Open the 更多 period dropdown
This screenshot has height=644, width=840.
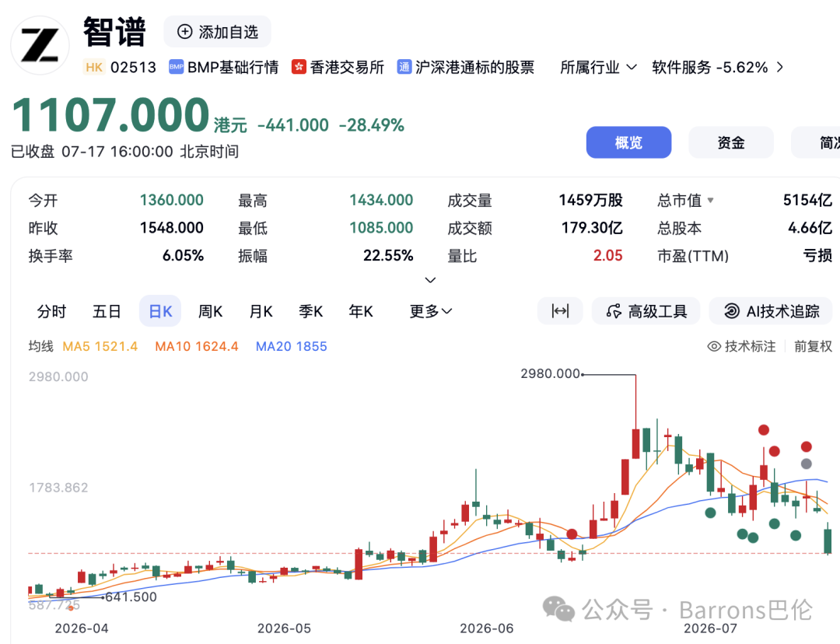(x=431, y=311)
